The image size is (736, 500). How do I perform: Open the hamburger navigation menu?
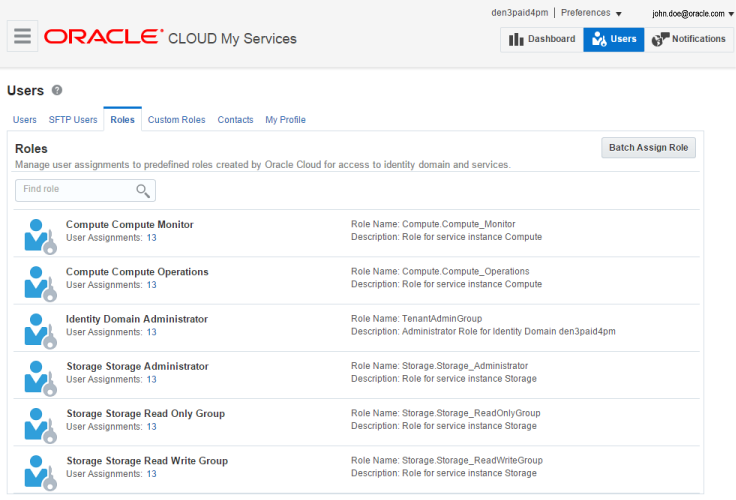click(22, 37)
